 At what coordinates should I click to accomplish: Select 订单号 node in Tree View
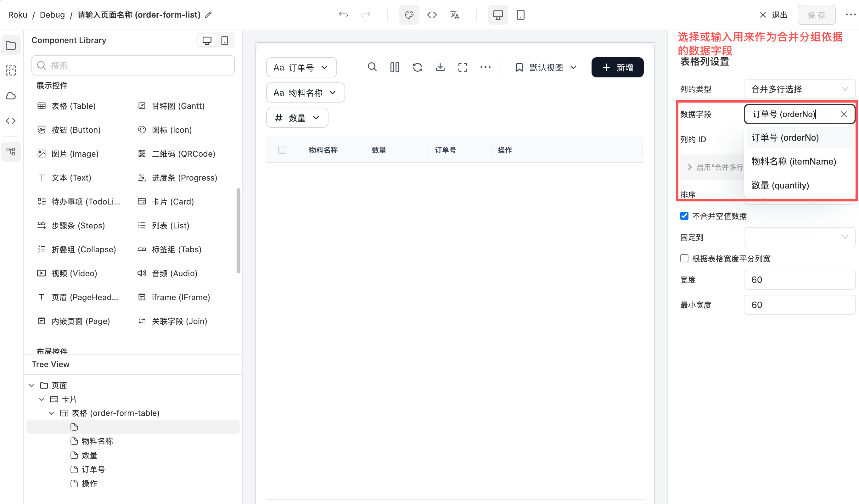93,469
